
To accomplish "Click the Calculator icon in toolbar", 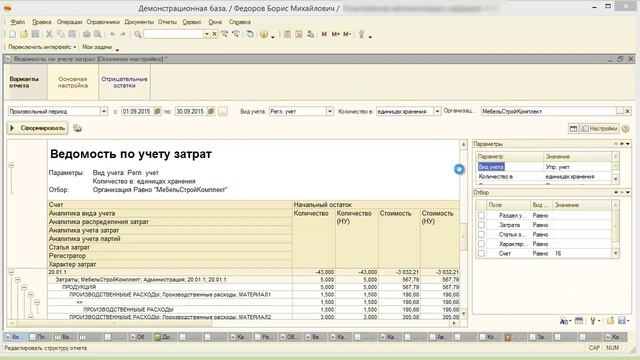I will click(x=287, y=34).
